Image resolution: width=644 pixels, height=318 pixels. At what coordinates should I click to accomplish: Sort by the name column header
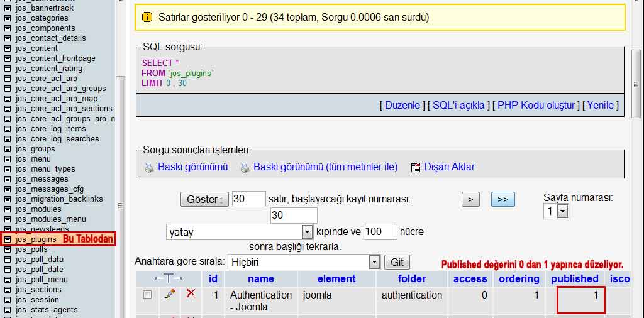(261, 279)
